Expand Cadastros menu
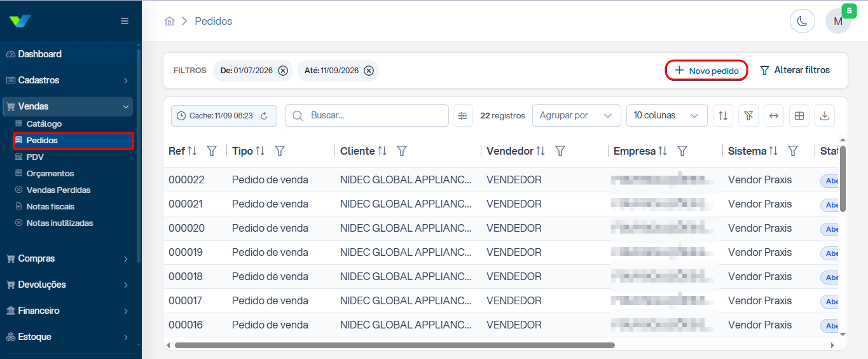The width and height of the screenshot is (868, 359). click(67, 80)
